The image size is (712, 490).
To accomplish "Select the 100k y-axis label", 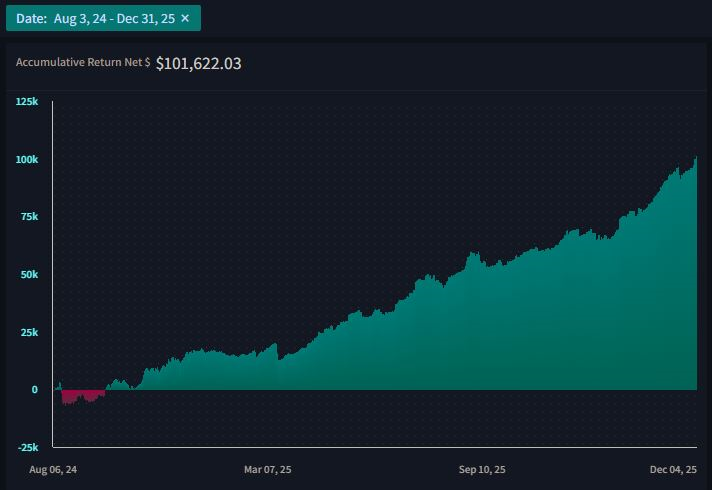I will [x=27, y=159].
